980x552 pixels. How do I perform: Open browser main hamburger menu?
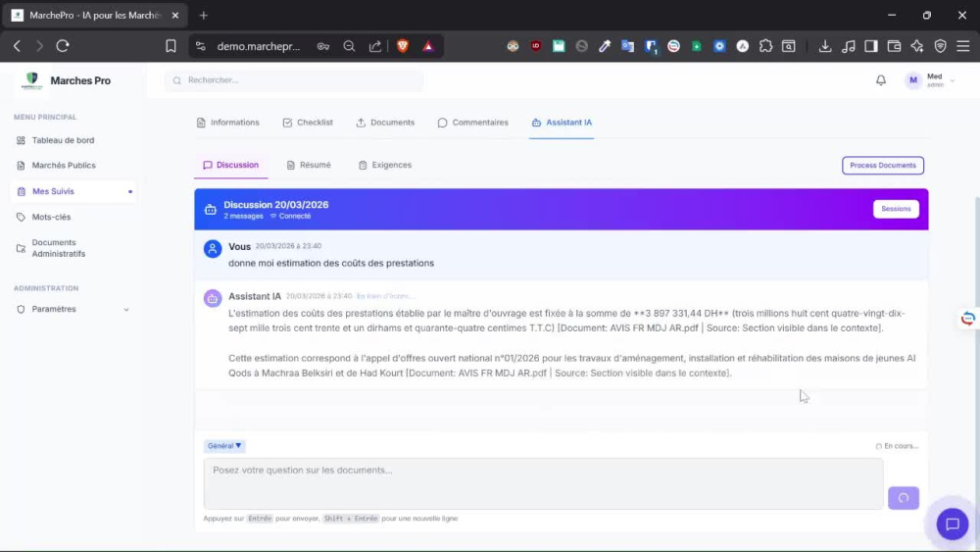tap(963, 46)
